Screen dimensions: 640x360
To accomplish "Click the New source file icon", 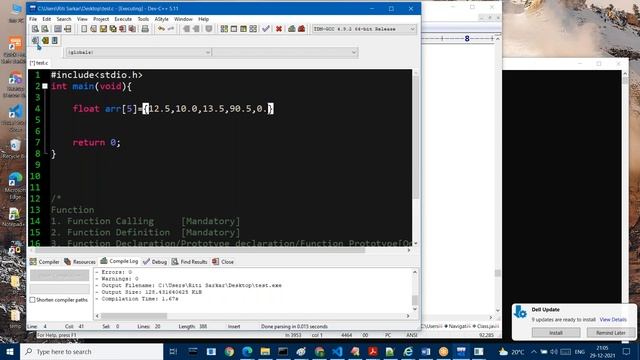I will pyautogui.click(x=84, y=29).
